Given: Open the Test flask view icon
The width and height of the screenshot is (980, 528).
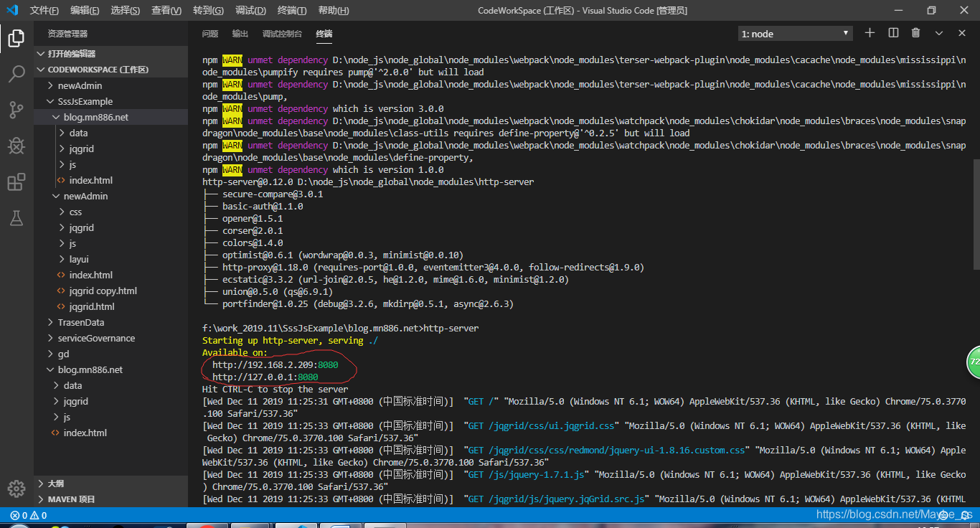Looking at the screenshot, I should click(16, 218).
